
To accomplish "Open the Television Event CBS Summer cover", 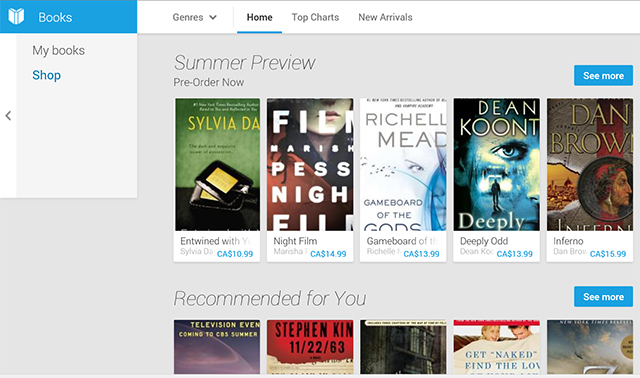I will point(217,347).
